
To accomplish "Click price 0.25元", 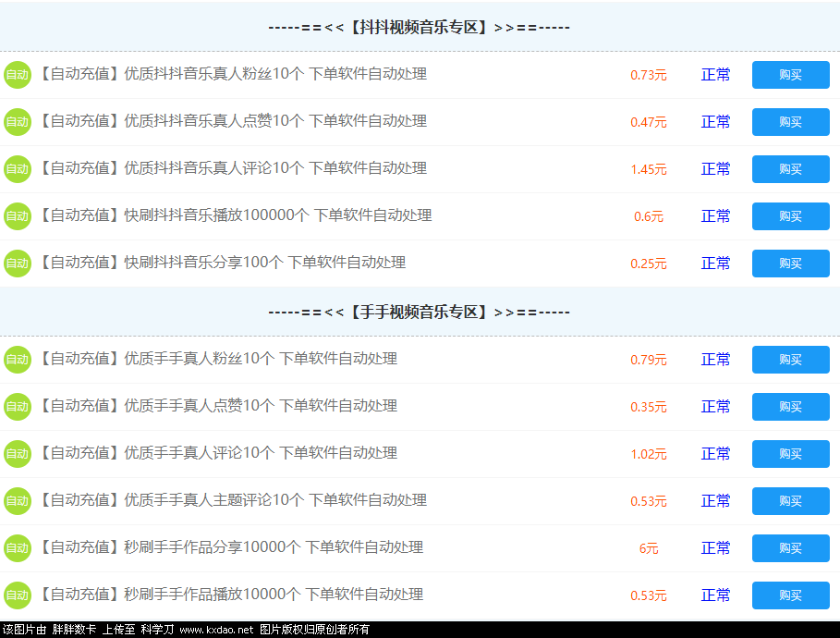I will [649, 264].
